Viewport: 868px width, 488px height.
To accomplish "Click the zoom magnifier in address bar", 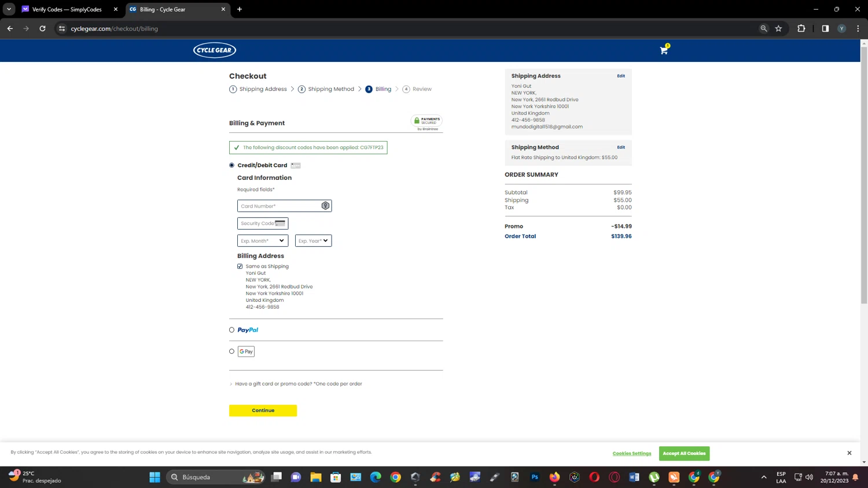I will click(x=764, y=28).
